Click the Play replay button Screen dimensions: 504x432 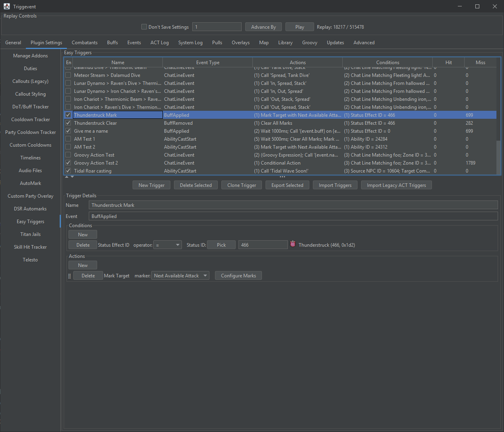300,27
